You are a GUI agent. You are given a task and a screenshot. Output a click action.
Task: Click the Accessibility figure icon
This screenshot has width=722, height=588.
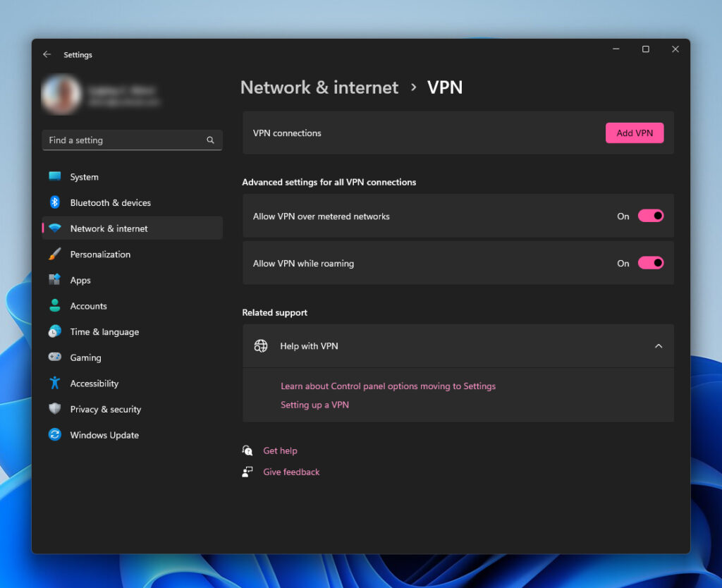[x=55, y=383]
